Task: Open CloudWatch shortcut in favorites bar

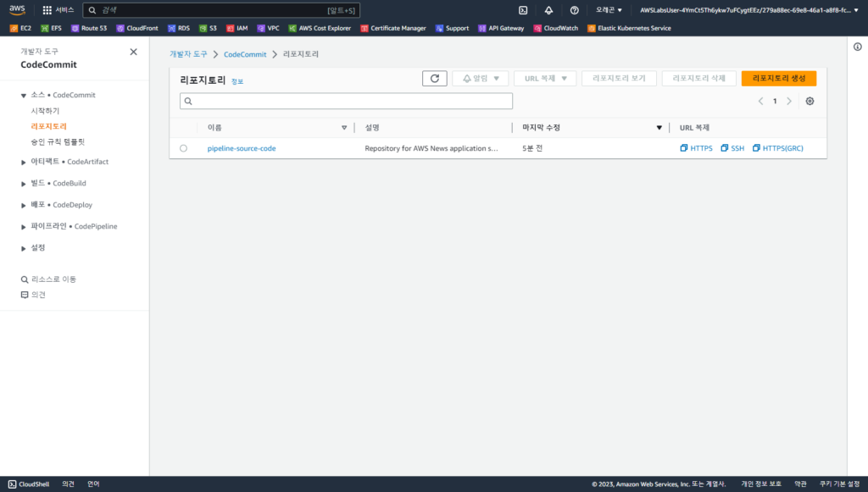Action: coord(556,28)
